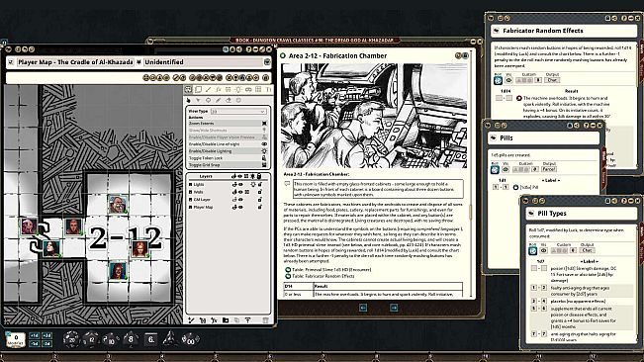Select the red-haired woman token beside 2-12

coord(139,248)
